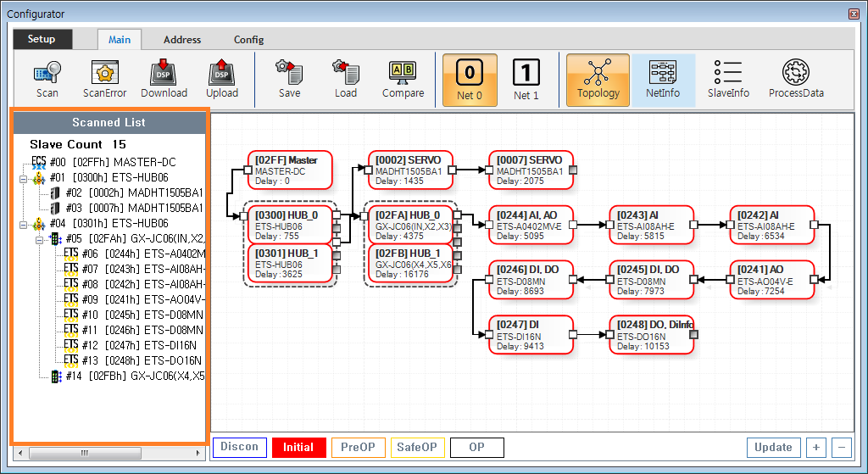
Task: Open the ProcessData view
Action: coord(796,80)
